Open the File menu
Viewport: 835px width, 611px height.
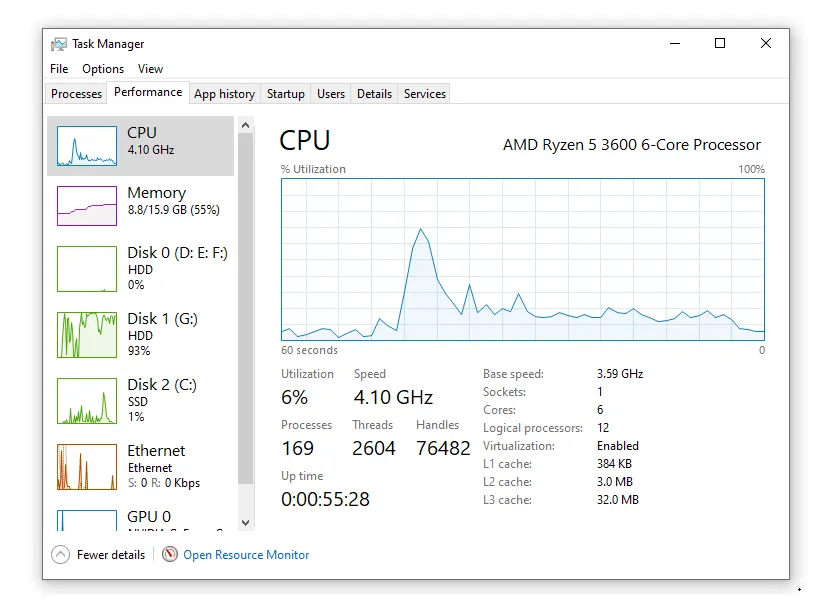[59, 69]
